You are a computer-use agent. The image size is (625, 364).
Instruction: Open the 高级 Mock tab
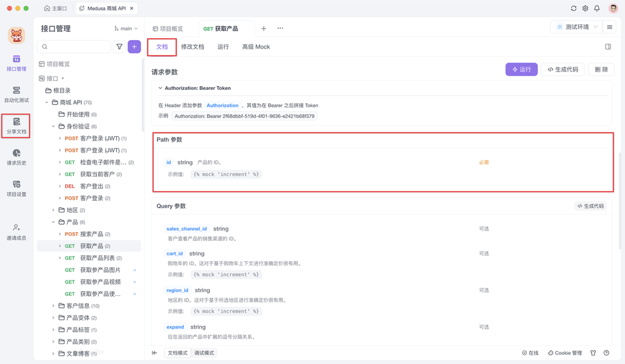[256, 46]
